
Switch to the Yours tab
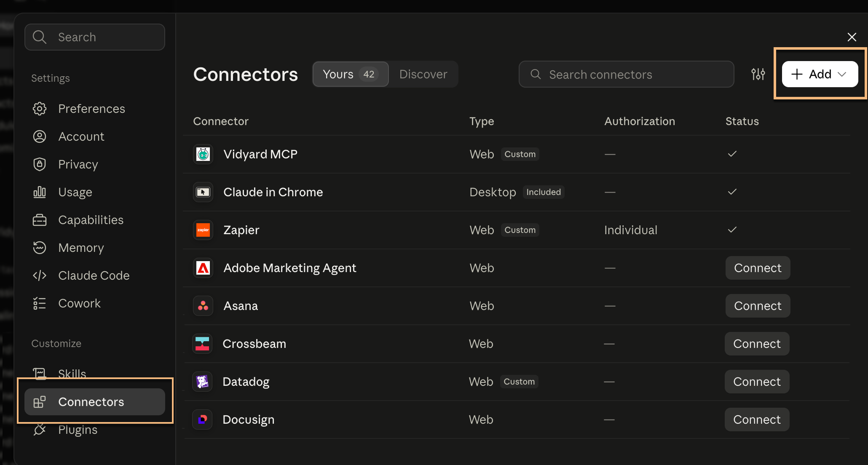(351, 74)
